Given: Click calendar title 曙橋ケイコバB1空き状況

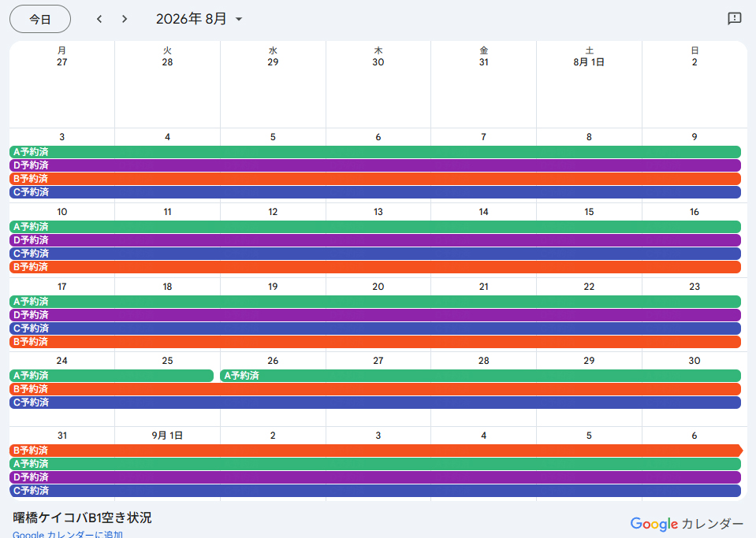Looking at the screenshot, I should (x=83, y=518).
